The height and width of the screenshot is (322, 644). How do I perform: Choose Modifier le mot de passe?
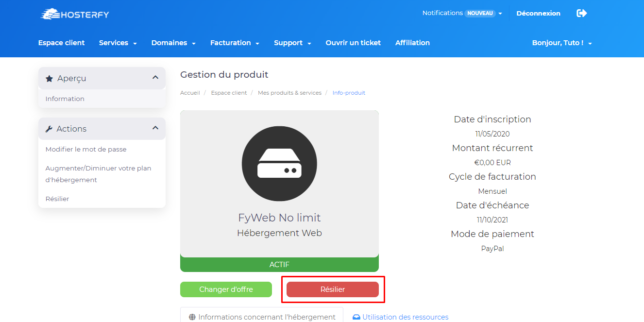(x=86, y=149)
